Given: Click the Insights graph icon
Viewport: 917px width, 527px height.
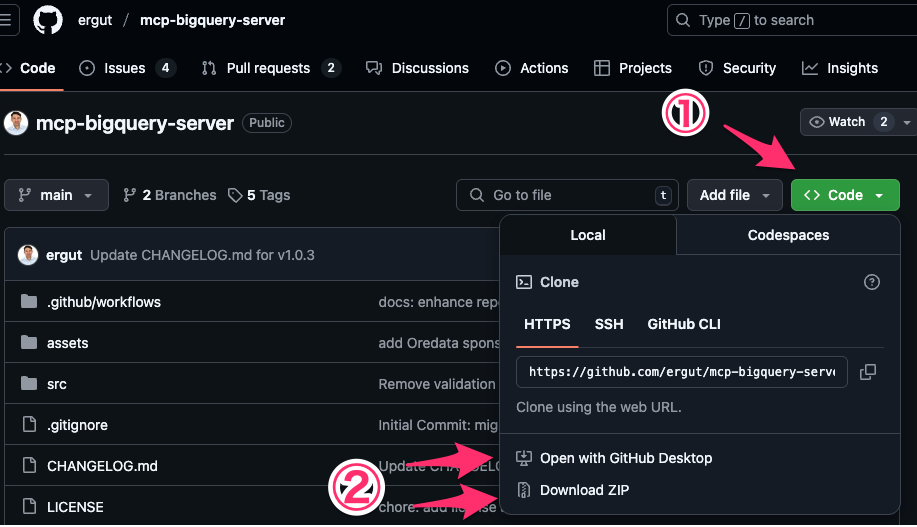Looking at the screenshot, I should 810,68.
